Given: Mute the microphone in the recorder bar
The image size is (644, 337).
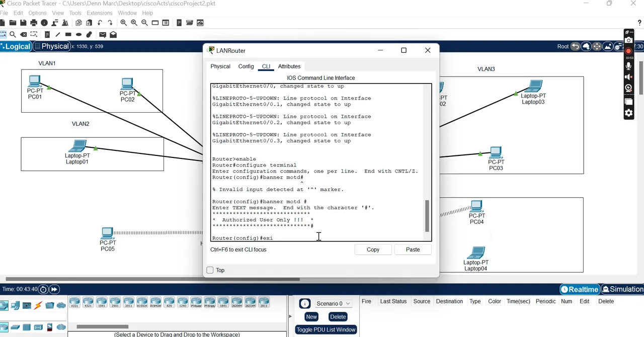Looking at the screenshot, I should point(628,66).
